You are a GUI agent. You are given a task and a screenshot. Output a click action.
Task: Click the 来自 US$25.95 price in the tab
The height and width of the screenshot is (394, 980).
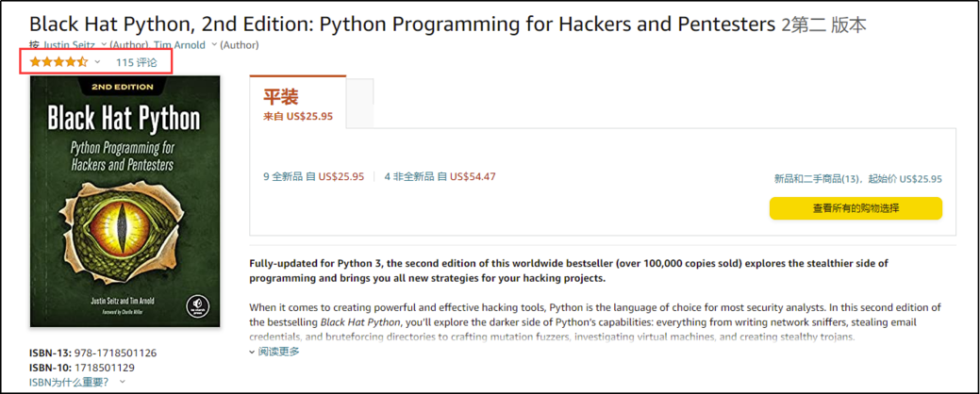click(x=298, y=116)
